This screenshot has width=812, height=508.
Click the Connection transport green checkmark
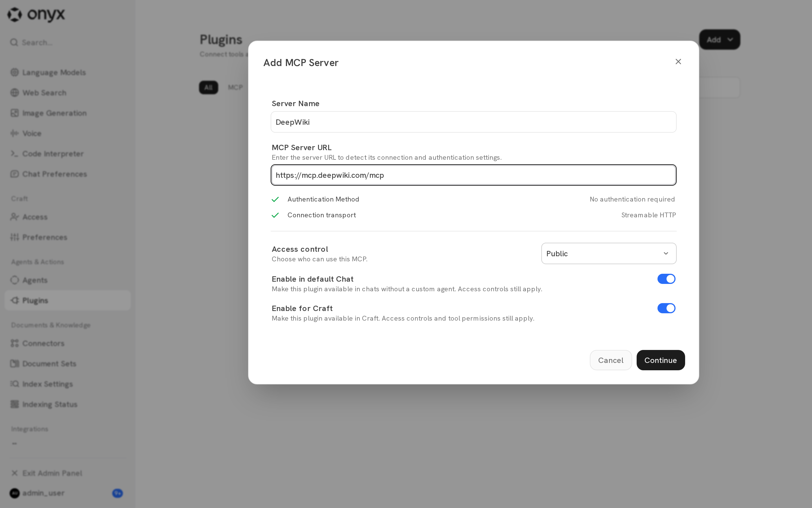[275, 215]
